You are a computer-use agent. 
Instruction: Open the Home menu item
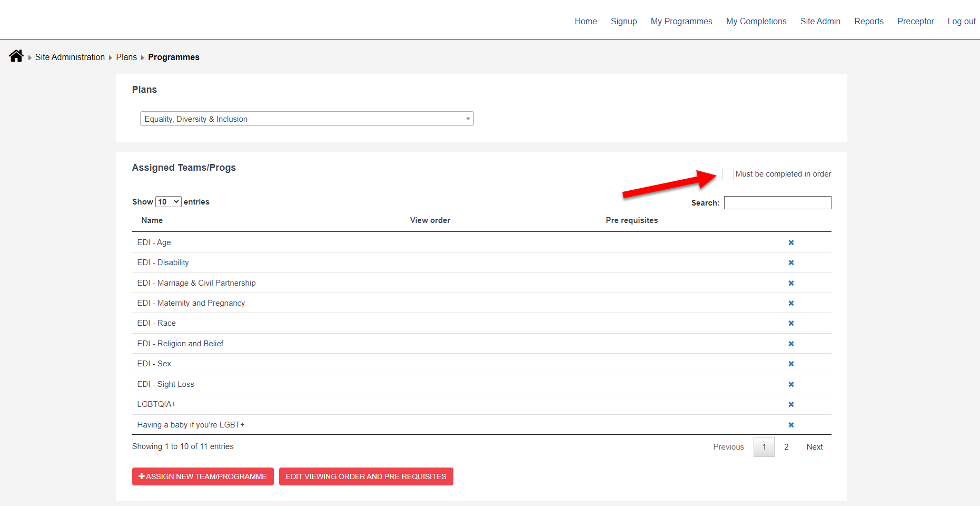pos(586,21)
